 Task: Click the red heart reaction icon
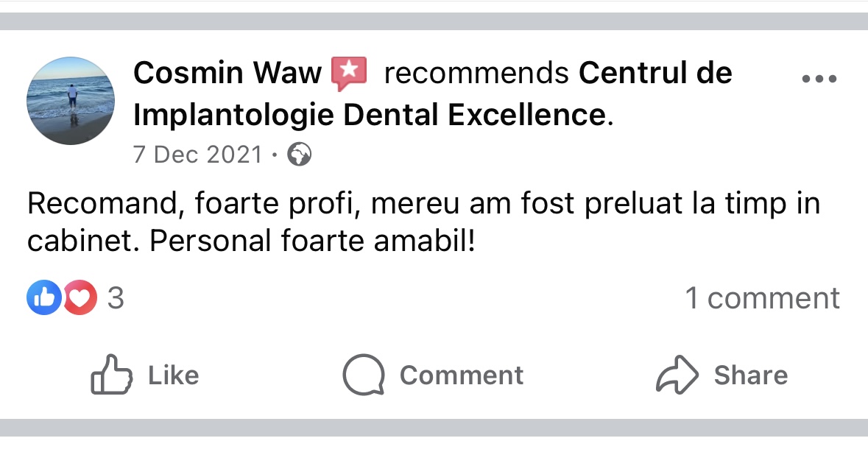pyautogui.click(x=80, y=297)
